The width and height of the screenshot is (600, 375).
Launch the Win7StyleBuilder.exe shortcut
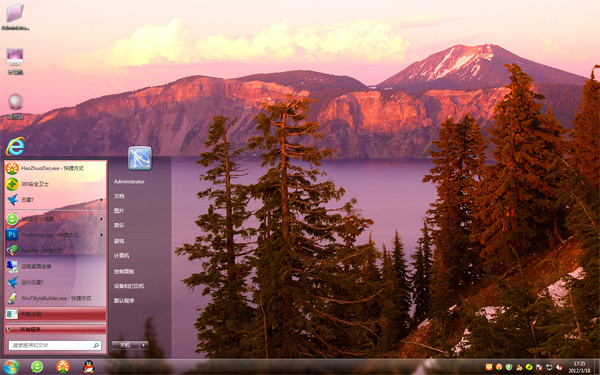pos(55,298)
